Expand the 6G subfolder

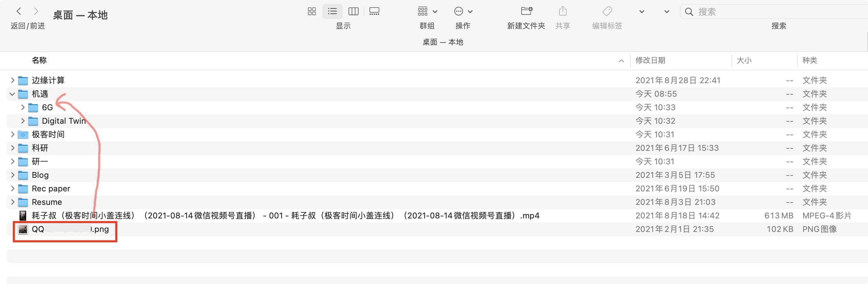coord(23,107)
